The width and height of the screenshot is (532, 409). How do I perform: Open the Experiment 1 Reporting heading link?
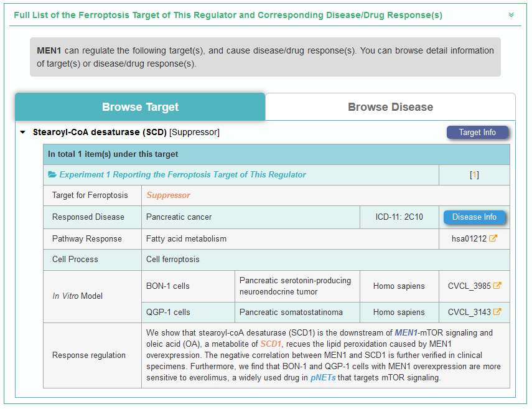pyautogui.click(x=182, y=175)
